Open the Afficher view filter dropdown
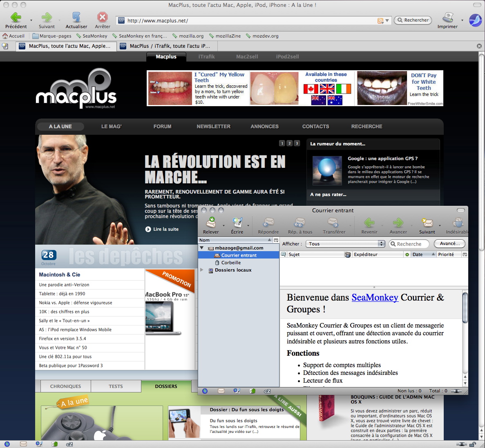Screen dimensions: 485x448 coord(345,244)
